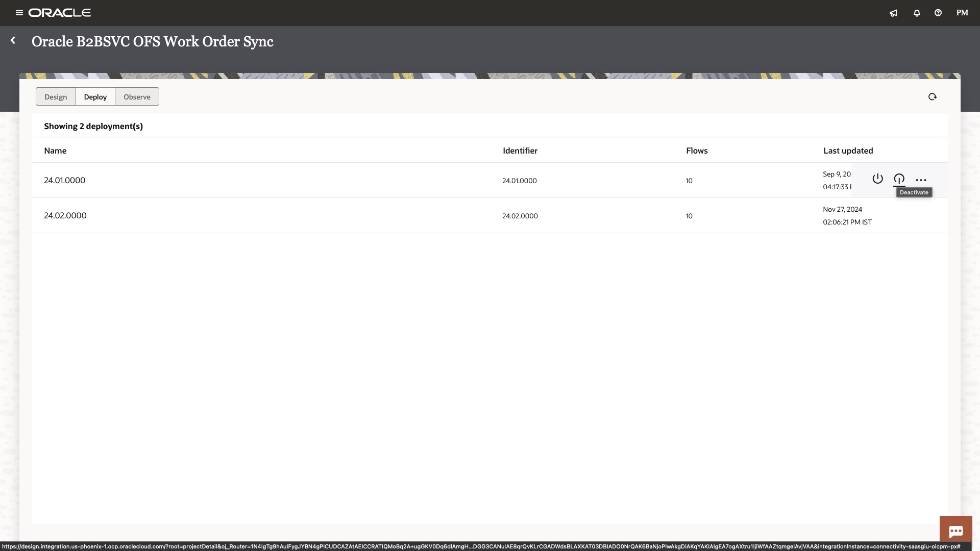
Task: Click the Last updated column header
Action: (848, 151)
